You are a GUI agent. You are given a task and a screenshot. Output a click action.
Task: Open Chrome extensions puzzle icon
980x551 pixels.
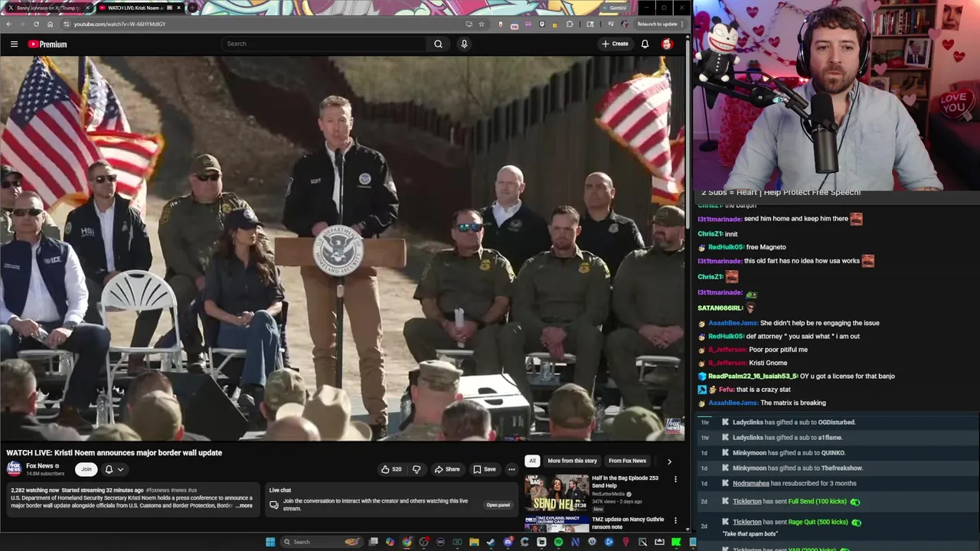pyautogui.click(x=570, y=24)
